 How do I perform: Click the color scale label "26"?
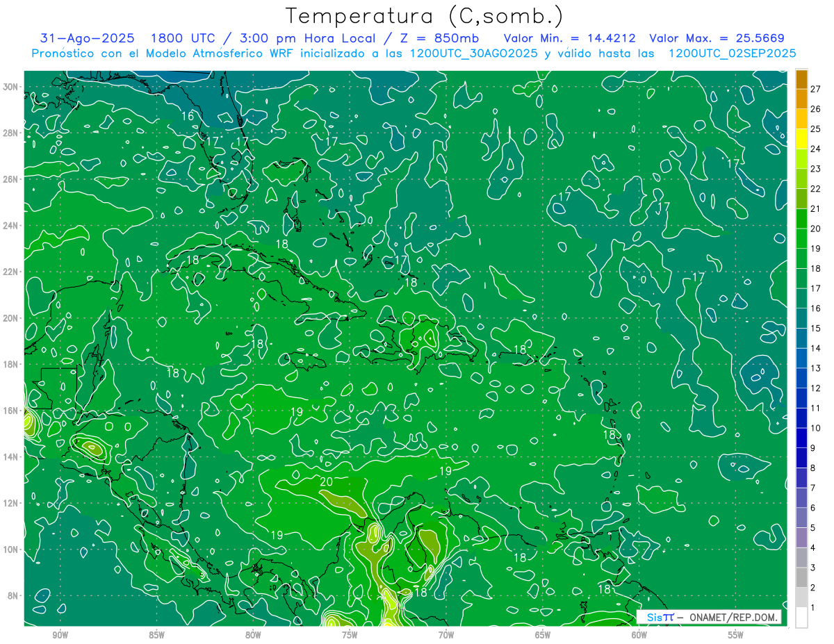[816, 109]
